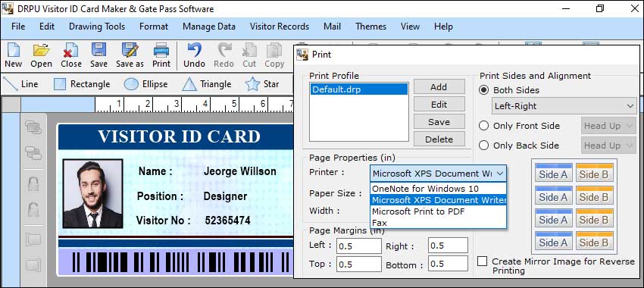
Task: Click the Right margin input field
Action: [448, 246]
